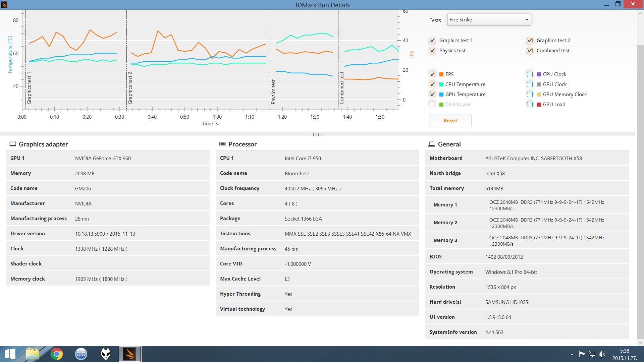Click the Physics test chart marker
Image resolution: width=644 pixels, height=362 pixels.
pyautogui.click(x=273, y=92)
